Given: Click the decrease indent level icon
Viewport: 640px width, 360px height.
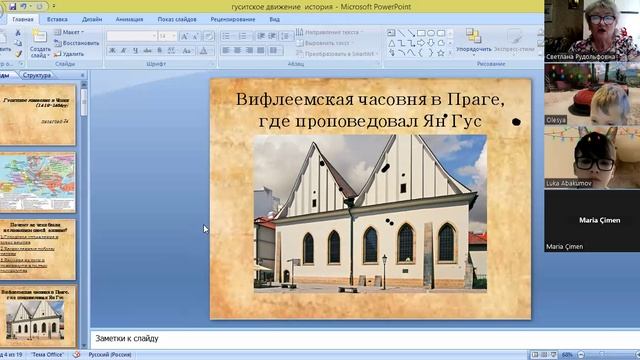Looking at the screenshot, I should tap(261, 36).
